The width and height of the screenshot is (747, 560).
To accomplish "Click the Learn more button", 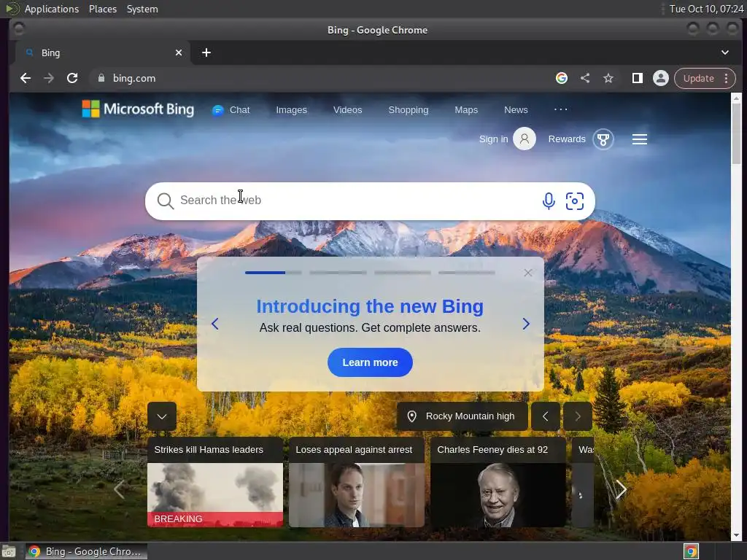I will (370, 362).
